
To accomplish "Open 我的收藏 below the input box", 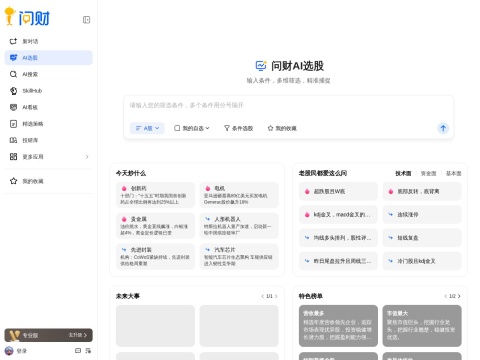I will pos(282,128).
